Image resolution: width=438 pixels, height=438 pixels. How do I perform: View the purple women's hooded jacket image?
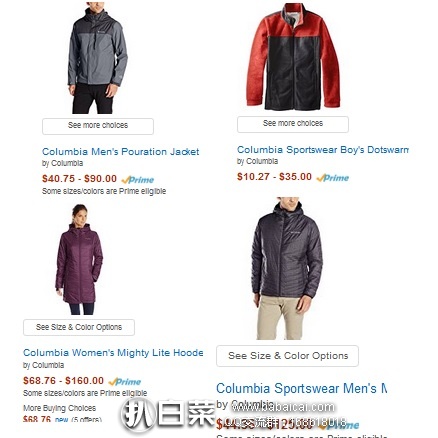(x=79, y=259)
